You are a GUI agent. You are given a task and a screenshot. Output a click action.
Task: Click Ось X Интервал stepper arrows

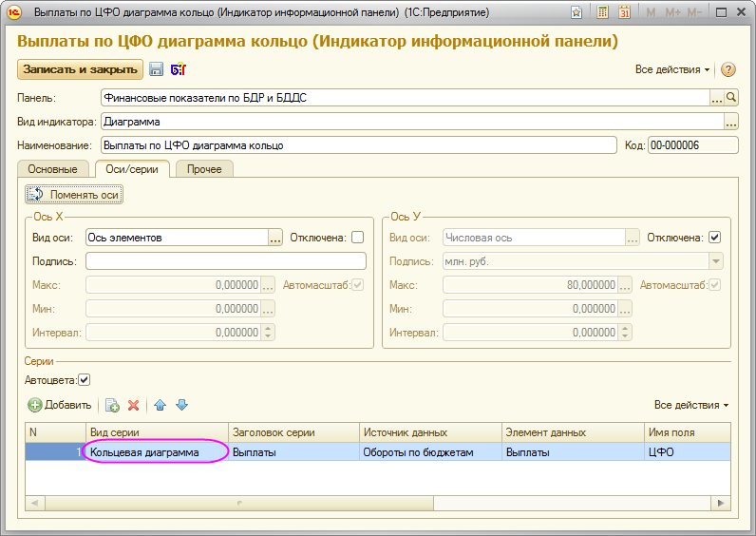click(268, 333)
